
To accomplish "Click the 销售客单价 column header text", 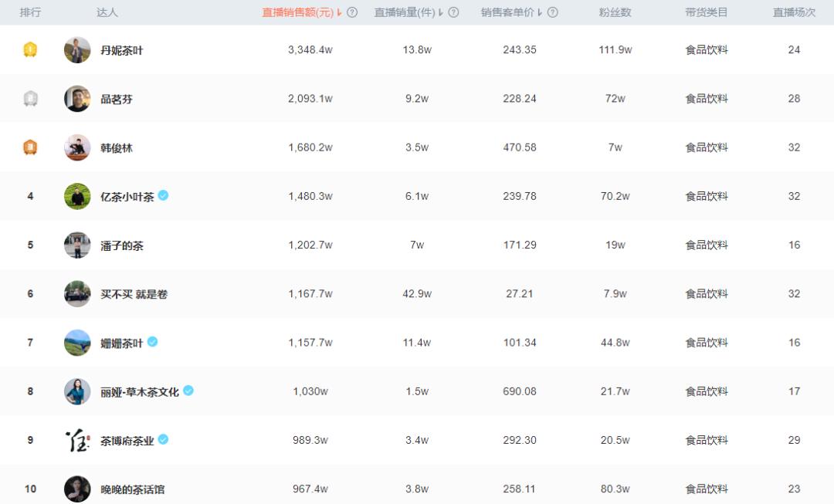I will (507, 12).
